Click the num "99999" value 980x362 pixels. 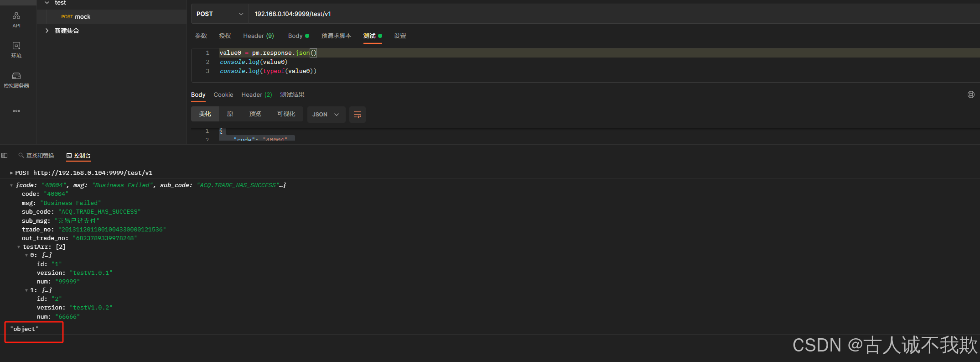click(x=67, y=282)
